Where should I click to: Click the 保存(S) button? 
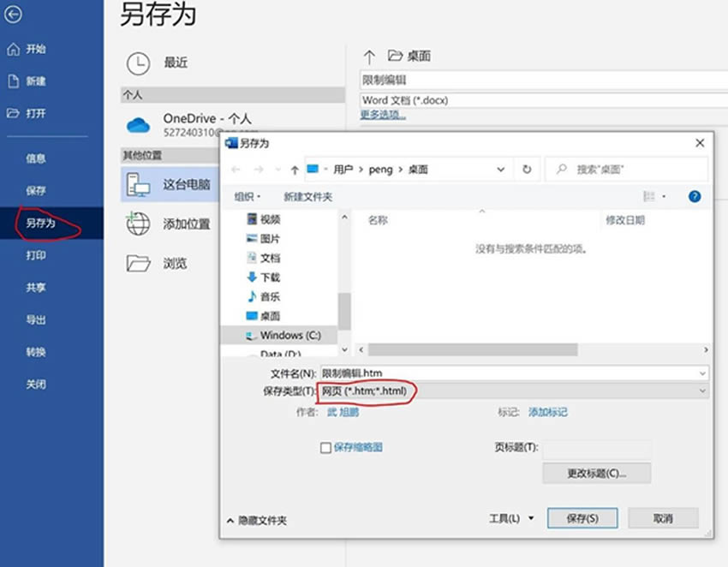tap(582, 518)
